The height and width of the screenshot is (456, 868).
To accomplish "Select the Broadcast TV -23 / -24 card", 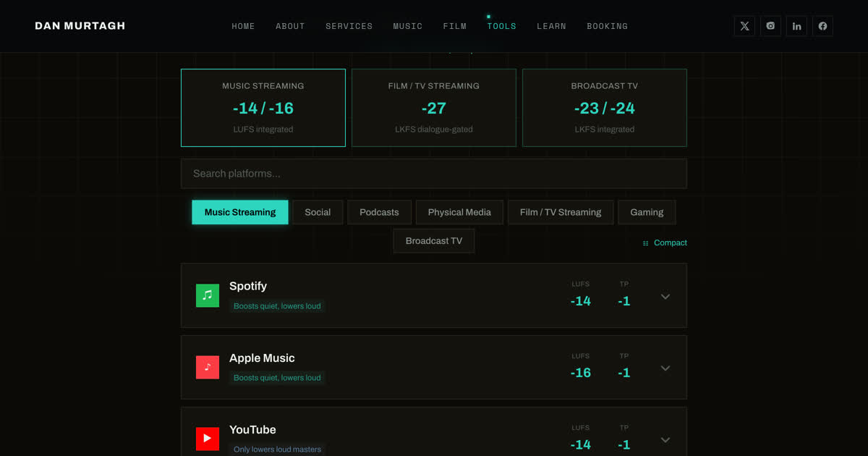I will [x=605, y=108].
